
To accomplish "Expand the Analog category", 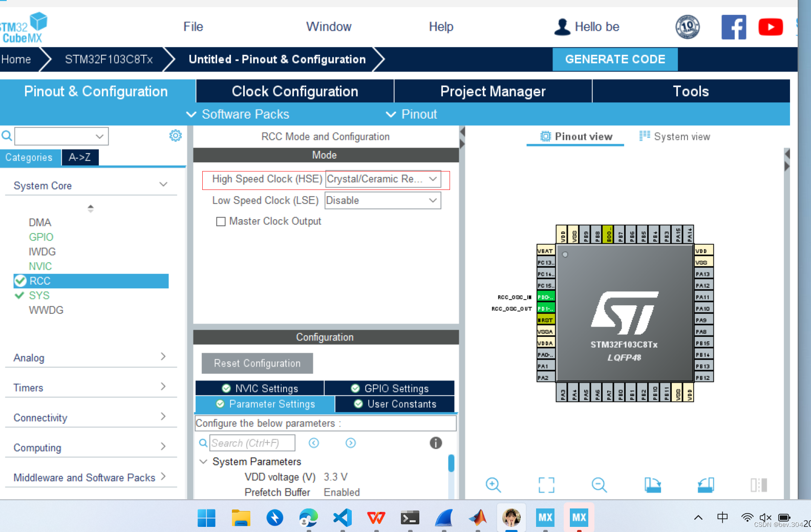I will [163, 356].
